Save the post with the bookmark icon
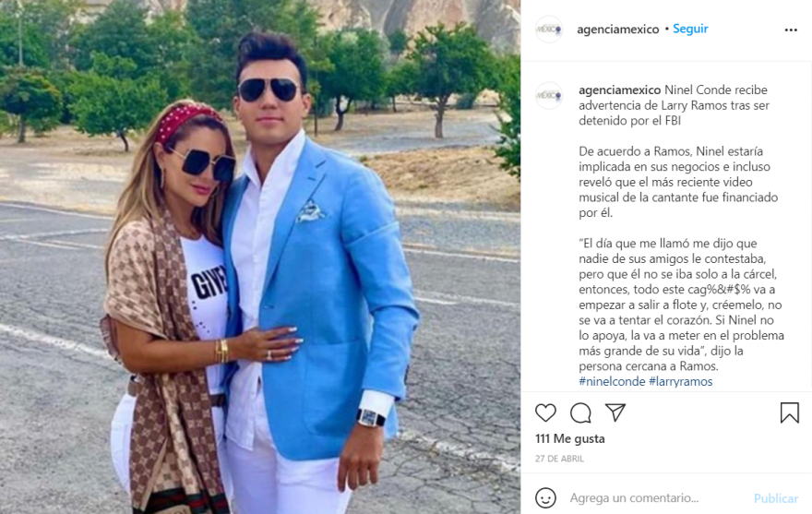 pyautogui.click(x=790, y=413)
